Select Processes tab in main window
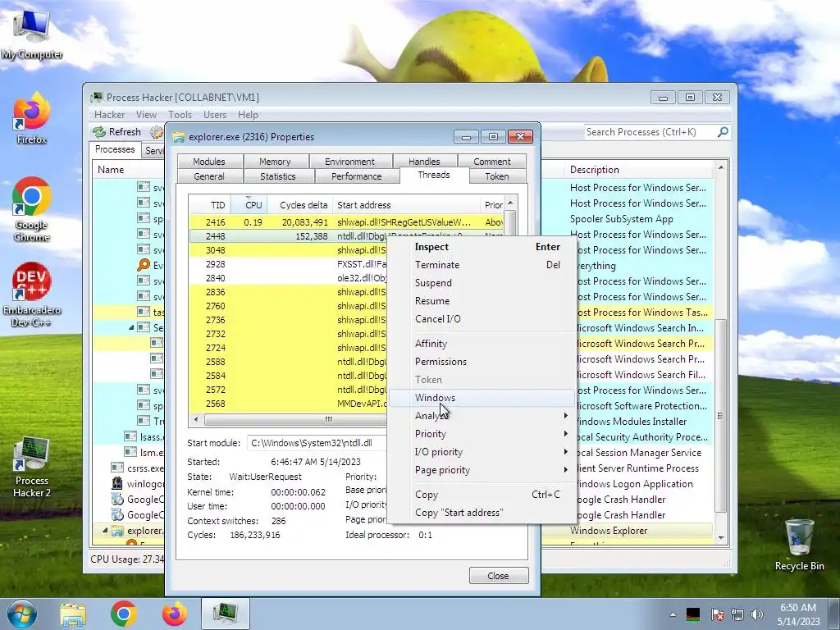 pos(115,149)
